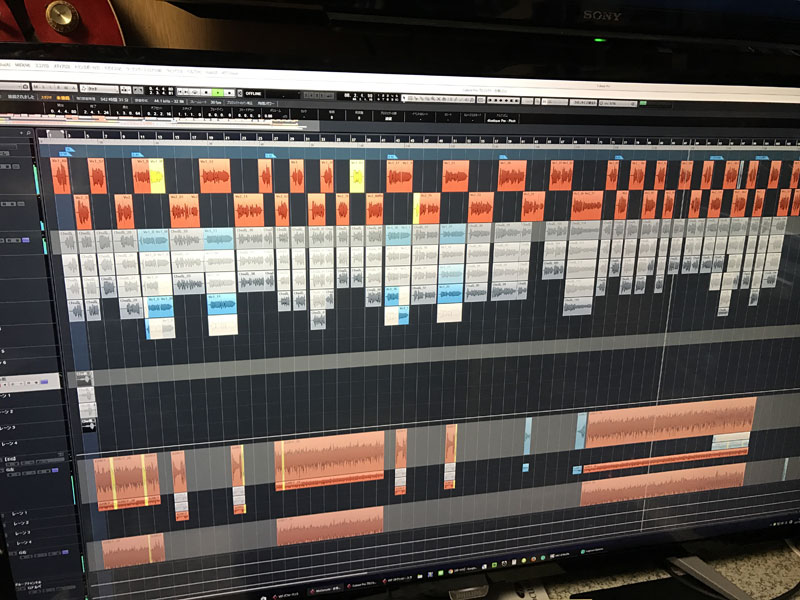Click bar 9 on the timeline ruler

[x=123, y=136]
